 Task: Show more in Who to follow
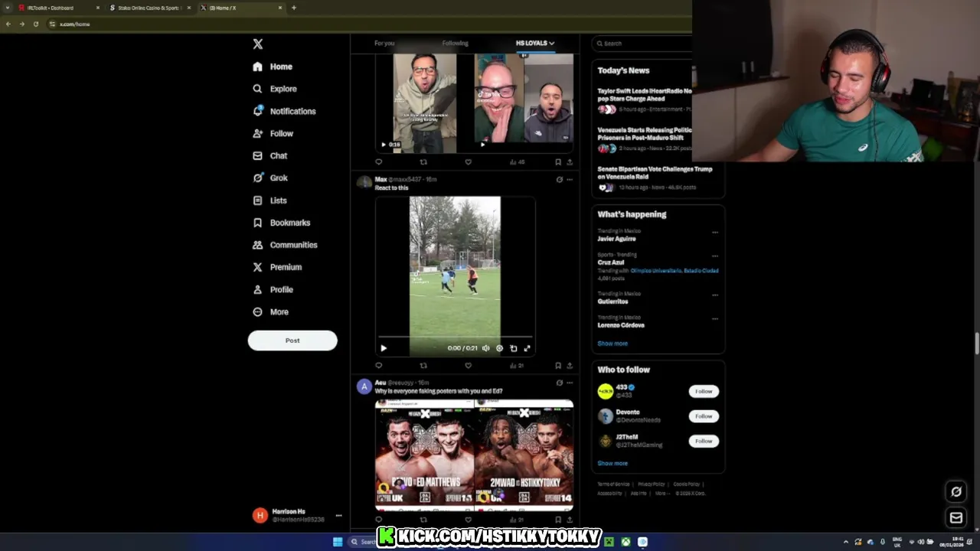(x=612, y=463)
